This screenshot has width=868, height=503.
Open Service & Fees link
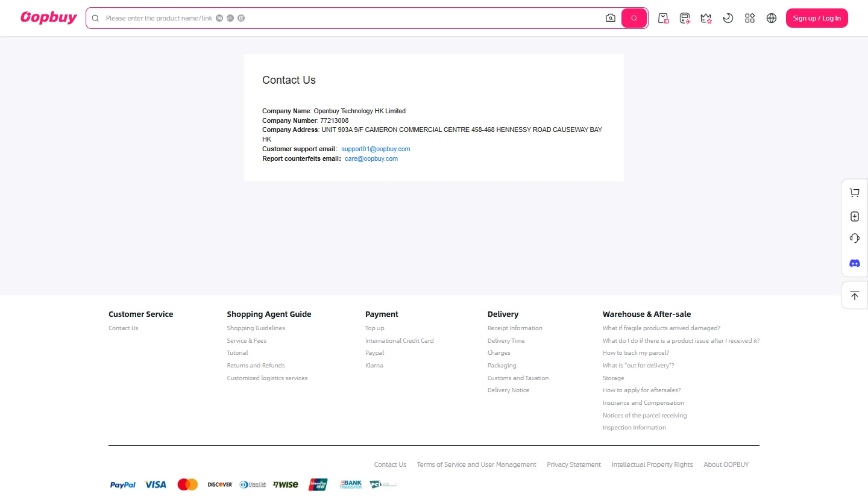(247, 341)
